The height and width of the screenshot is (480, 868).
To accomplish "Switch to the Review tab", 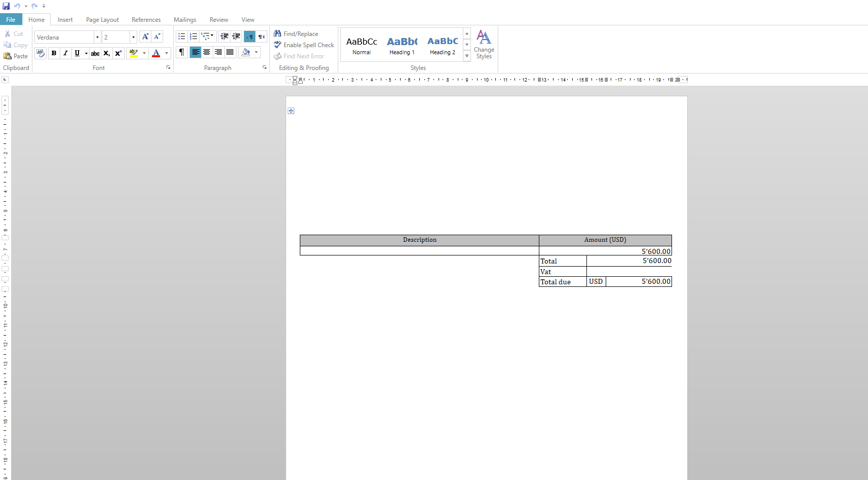I will (x=219, y=20).
